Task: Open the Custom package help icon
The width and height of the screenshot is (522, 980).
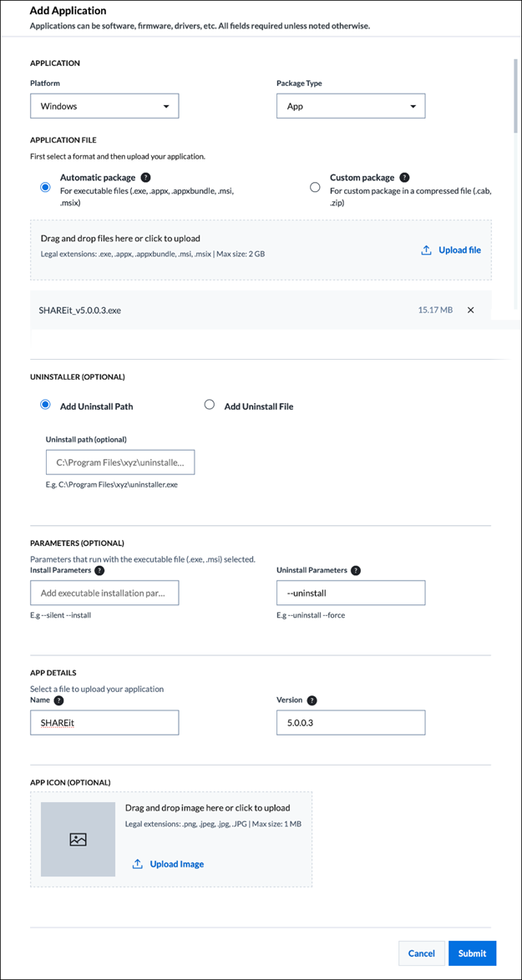Action: tap(404, 178)
